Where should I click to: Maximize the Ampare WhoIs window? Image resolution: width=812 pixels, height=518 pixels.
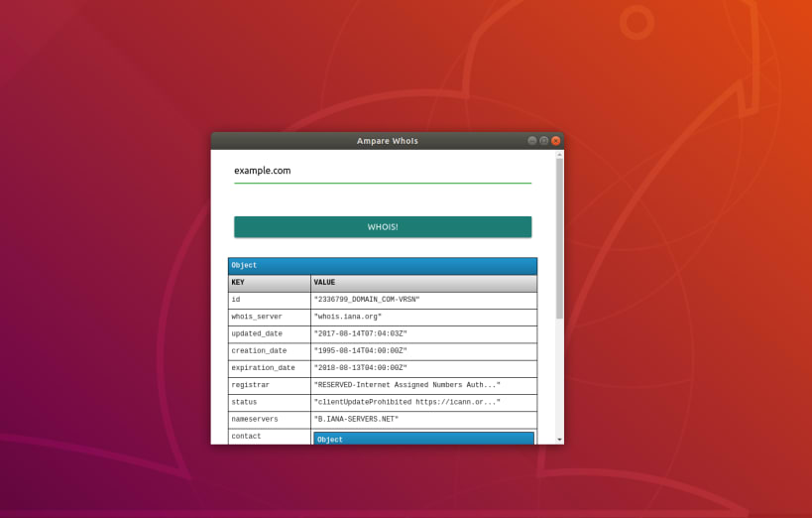click(x=543, y=141)
